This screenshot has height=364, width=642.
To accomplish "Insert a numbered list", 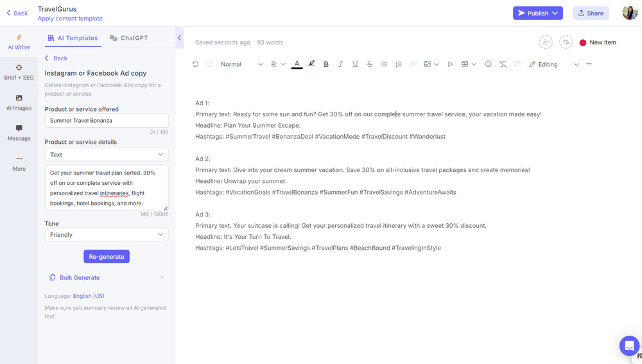I will 399,64.
